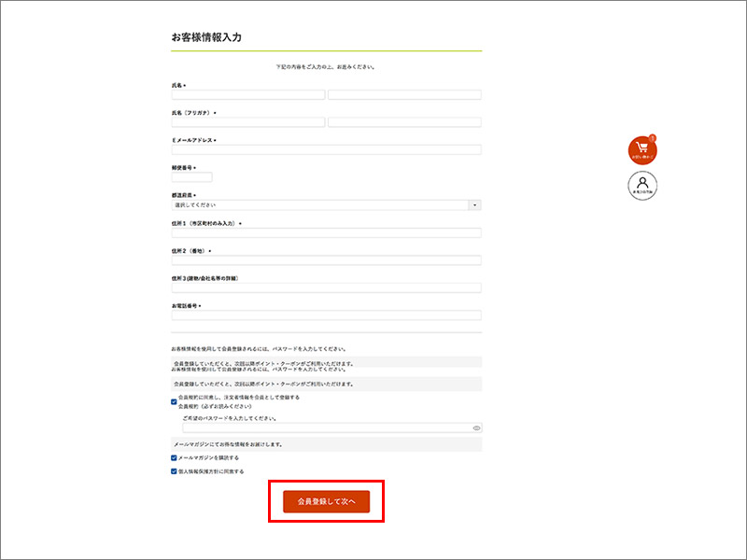The width and height of the screenshot is (747, 560).
Task: Focus the second フリガナ input field
Action: (404, 122)
